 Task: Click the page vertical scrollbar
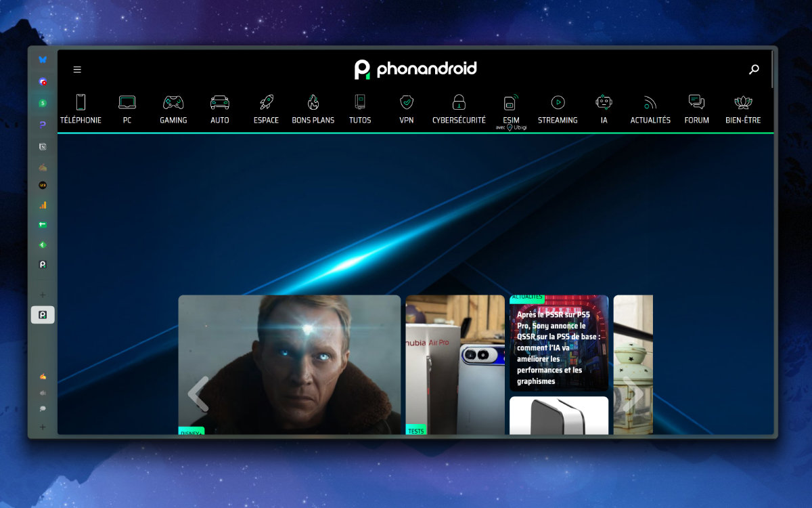(772, 69)
